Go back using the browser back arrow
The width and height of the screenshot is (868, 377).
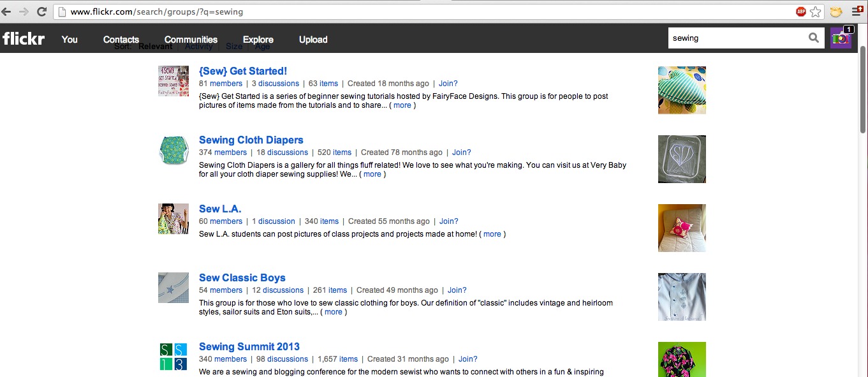pyautogui.click(x=7, y=11)
